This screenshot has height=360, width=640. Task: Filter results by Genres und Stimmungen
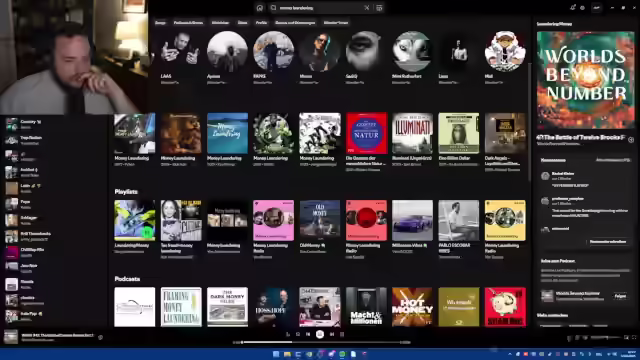(x=295, y=23)
